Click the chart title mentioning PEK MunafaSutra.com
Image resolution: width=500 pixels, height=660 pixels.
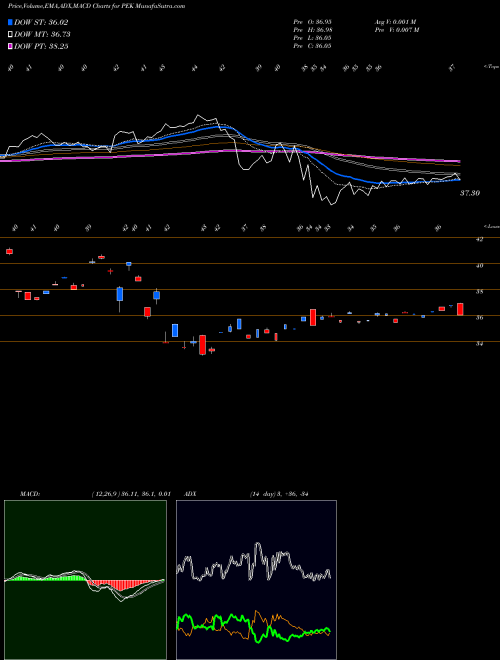tap(96, 6)
